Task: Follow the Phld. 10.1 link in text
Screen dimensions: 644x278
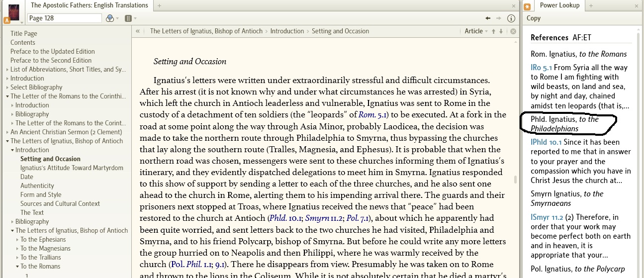Action: pyautogui.click(x=285, y=218)
